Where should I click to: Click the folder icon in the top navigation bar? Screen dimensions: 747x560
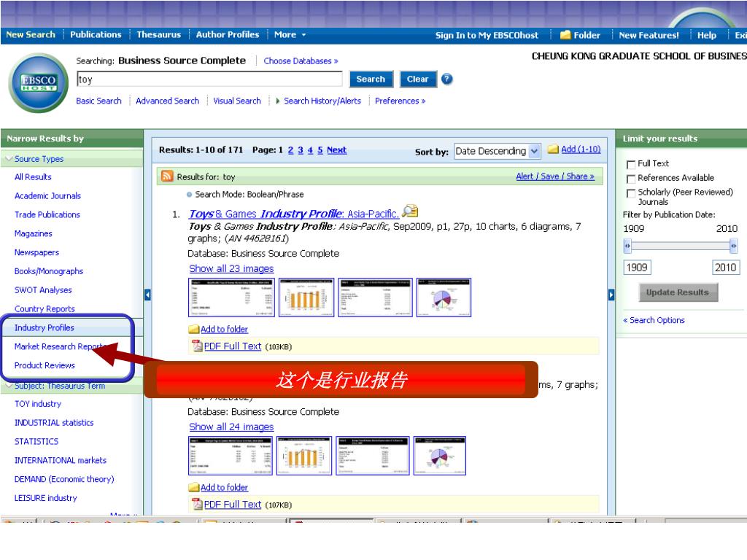pyautogui.click(x=565, y=35)
